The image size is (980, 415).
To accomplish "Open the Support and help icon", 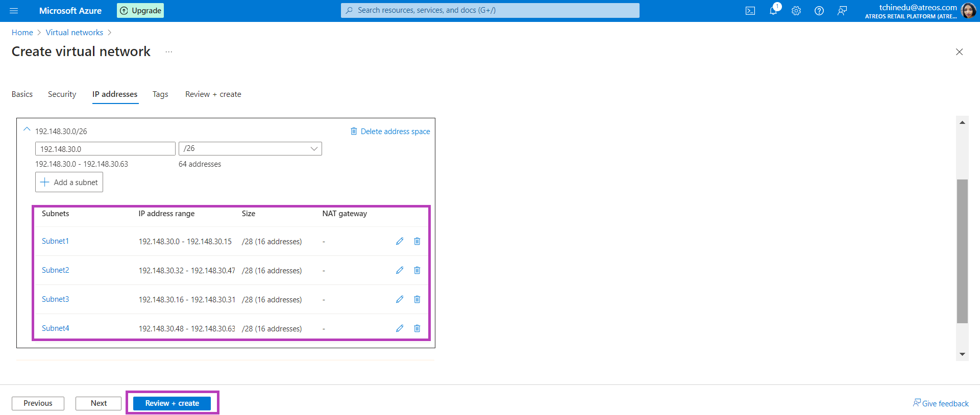I will (819, 11).
